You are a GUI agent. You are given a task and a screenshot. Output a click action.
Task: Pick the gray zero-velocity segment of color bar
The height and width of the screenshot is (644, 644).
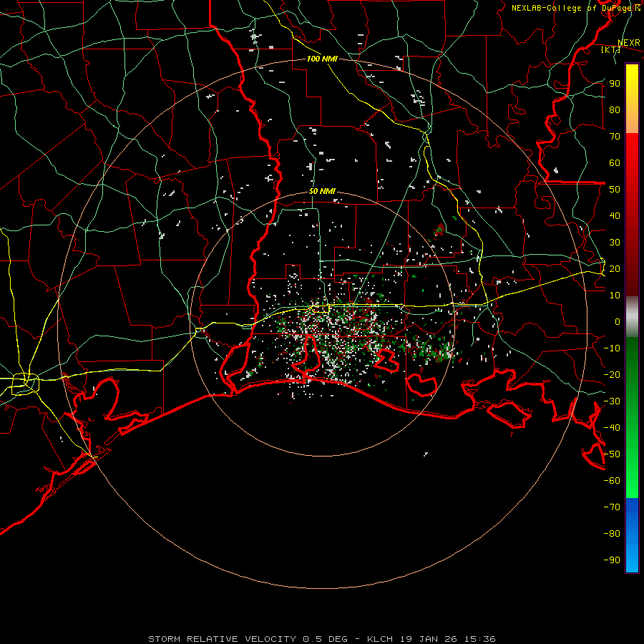pyautogui.click(x=632, y=317)
